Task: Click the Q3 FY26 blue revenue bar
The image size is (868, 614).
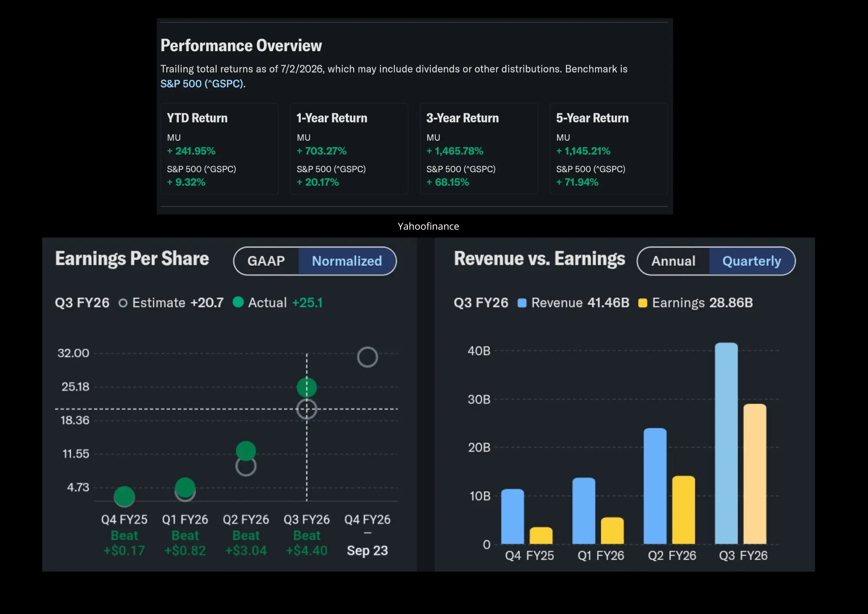Action: tap(726, 443)
